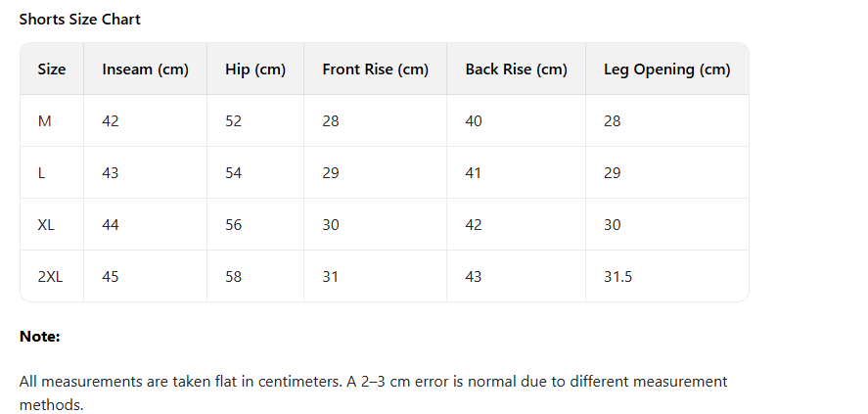Click the Inseam (cm) column header
The width and height of the screenshot is (868, 414).
pos(145,69)
